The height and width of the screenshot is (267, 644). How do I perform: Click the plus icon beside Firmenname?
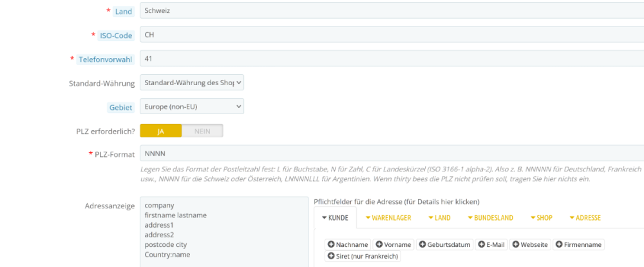click(559, 244)
